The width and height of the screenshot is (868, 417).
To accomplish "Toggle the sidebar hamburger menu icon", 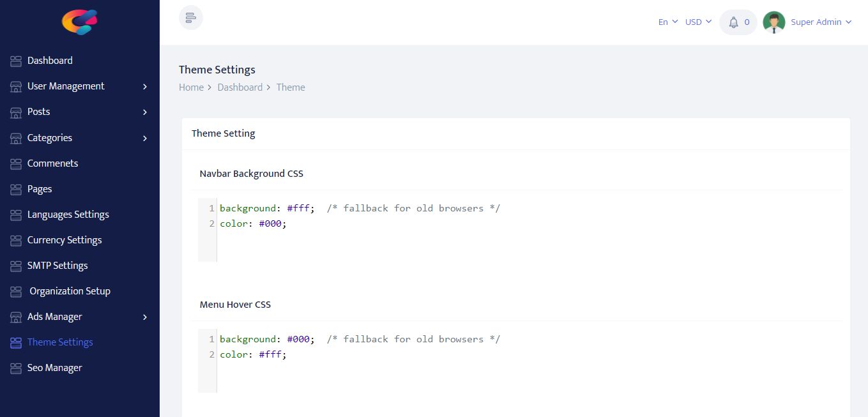I will (190, 18).
